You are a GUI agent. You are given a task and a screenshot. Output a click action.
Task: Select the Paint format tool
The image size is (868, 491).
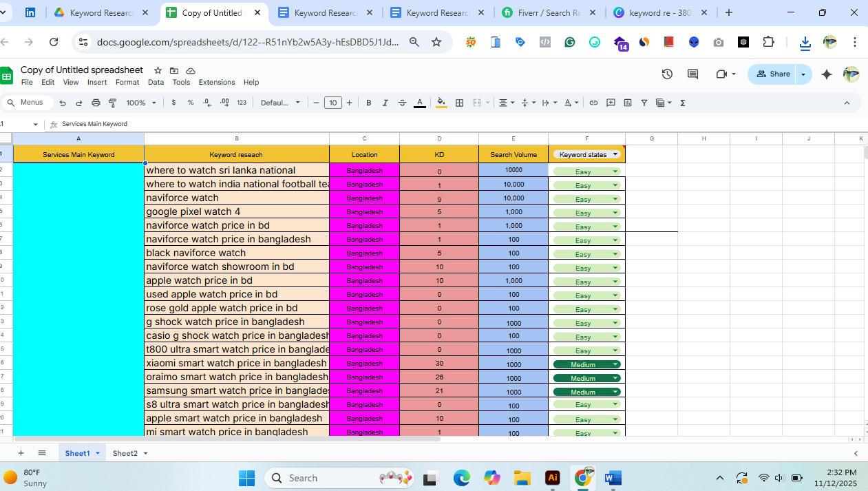[x=112, y=102]
